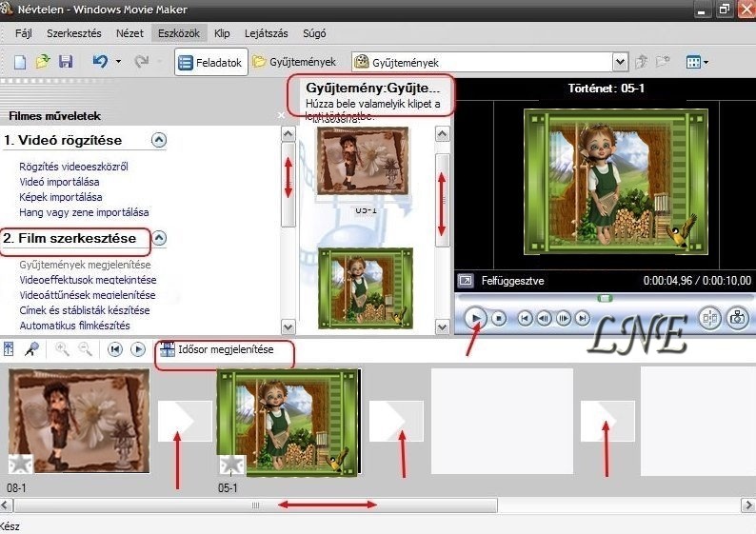The image size is (756, 534).
Task: Select the 08-1 clip on storyboard
Action: (79, 421)
